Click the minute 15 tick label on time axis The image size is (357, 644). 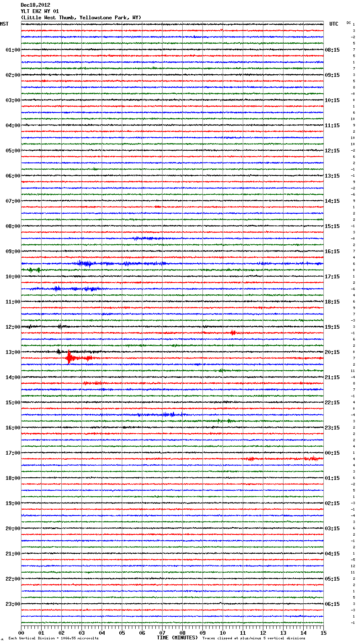(x=323, y=633)
